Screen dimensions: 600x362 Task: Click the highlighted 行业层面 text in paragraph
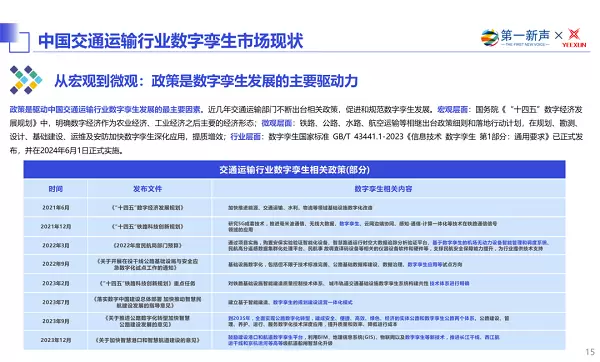tap(245, 137)
